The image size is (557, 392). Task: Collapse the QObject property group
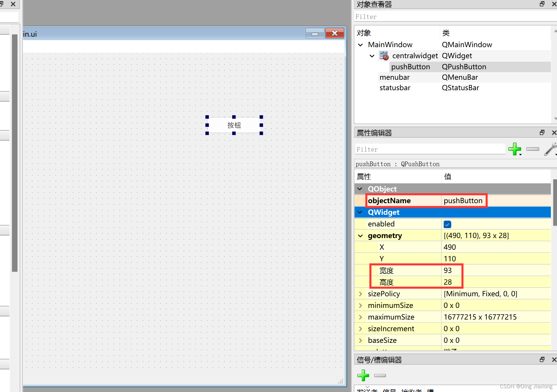click(360, 189)
